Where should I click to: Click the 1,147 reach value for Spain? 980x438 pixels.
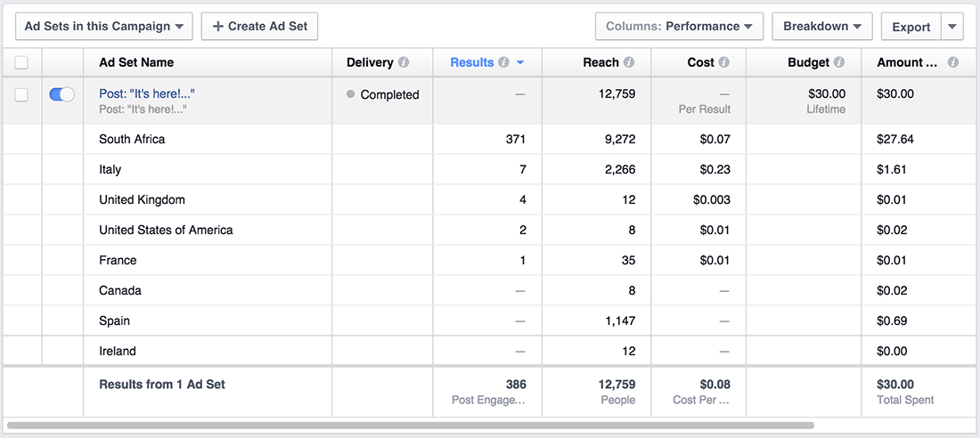[x=620, y=320]
